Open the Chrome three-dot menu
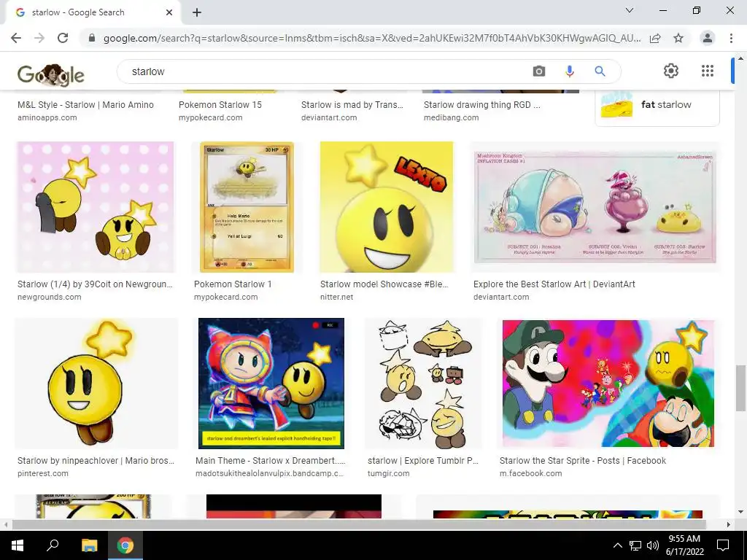The height and width of the screenshot is (560, 747). click(731, 38)
